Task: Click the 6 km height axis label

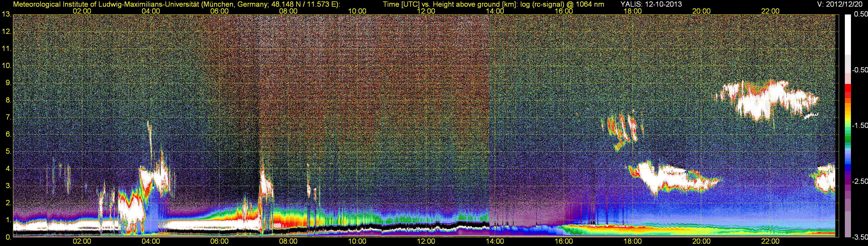Action: (8, 135)
